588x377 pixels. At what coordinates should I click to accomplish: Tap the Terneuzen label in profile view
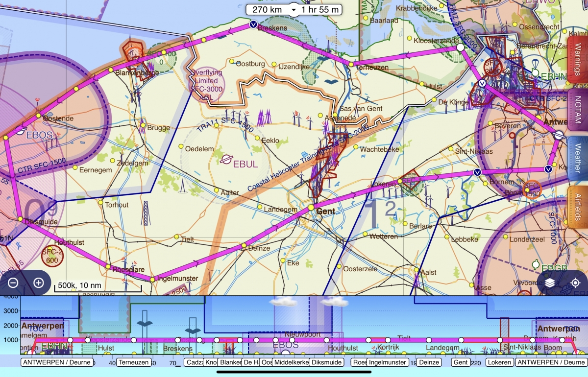coord(134,362)
